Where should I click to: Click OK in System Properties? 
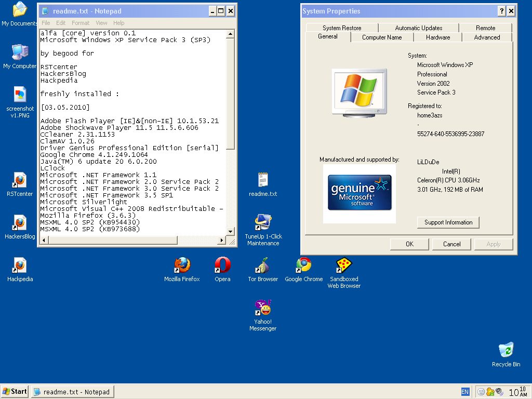(x=409, y=244)
